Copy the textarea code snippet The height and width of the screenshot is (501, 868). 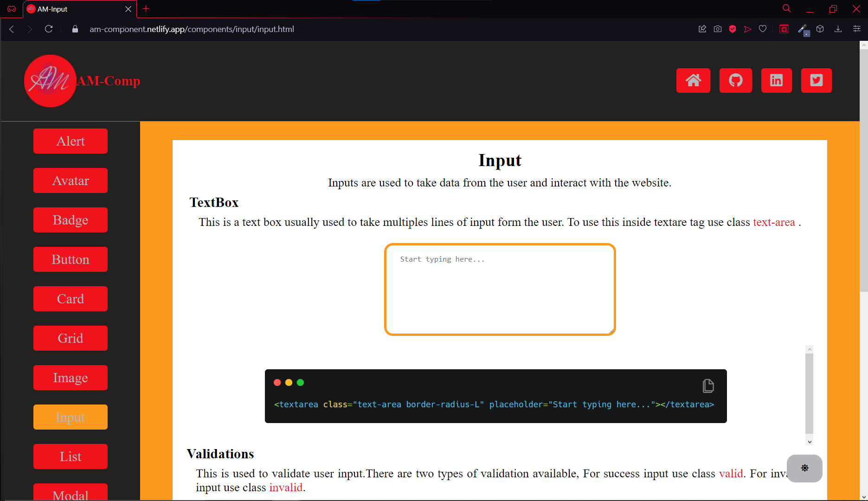click(x=707, y=385)
